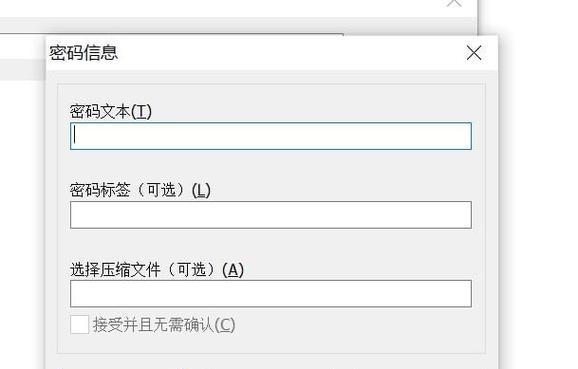The image size is (578, 369).
Task: Click blank panel area below the checkbox
Action: 271,344
